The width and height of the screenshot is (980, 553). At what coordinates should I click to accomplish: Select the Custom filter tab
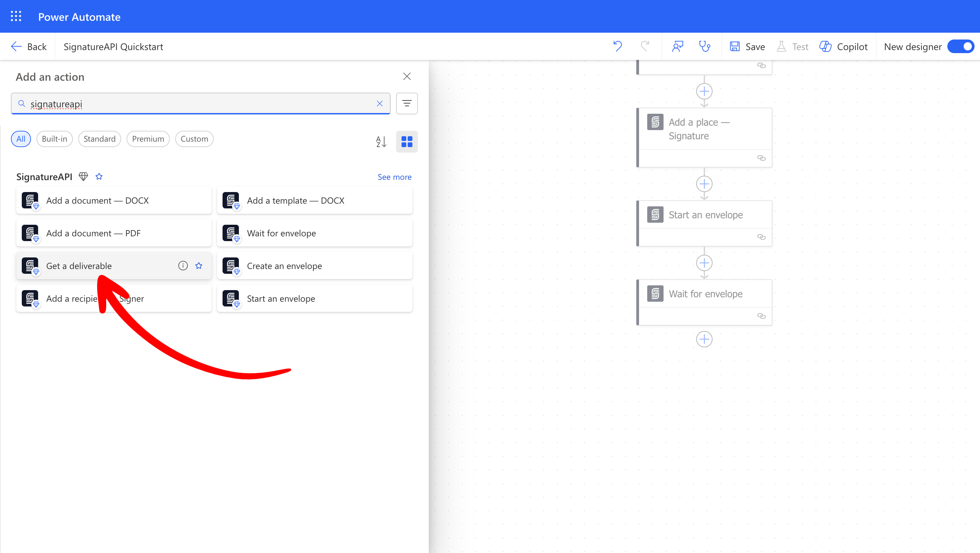tap(194, 139)
